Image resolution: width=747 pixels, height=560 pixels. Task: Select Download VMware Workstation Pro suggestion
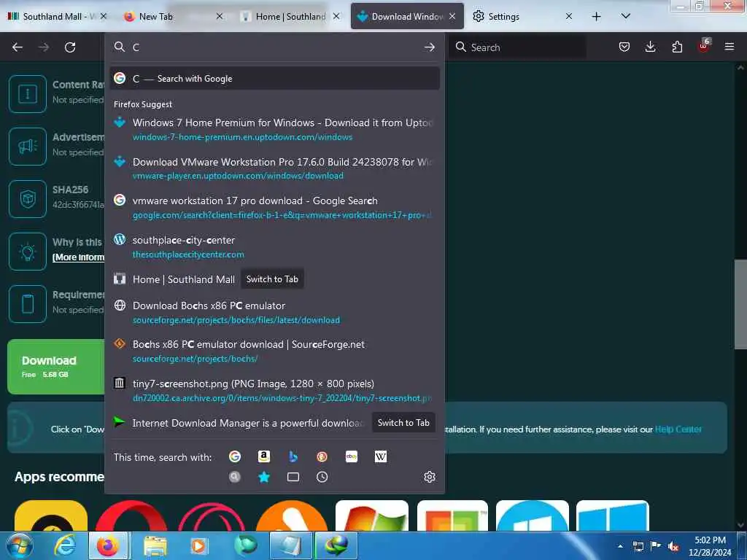click(x=275, y=168)
